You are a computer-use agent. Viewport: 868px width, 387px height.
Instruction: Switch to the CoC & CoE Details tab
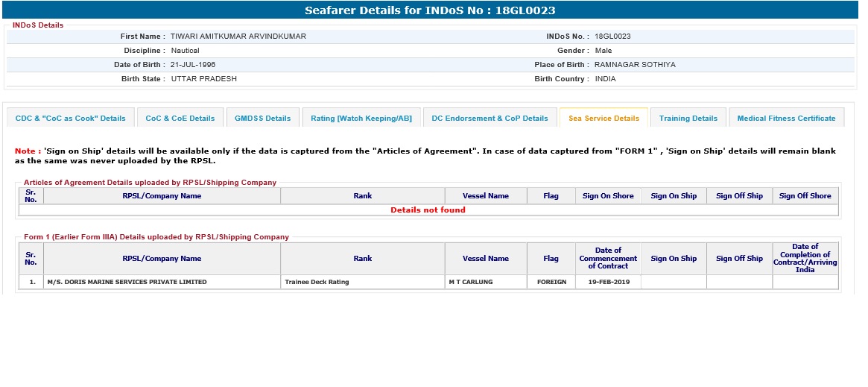coord(180,118)
